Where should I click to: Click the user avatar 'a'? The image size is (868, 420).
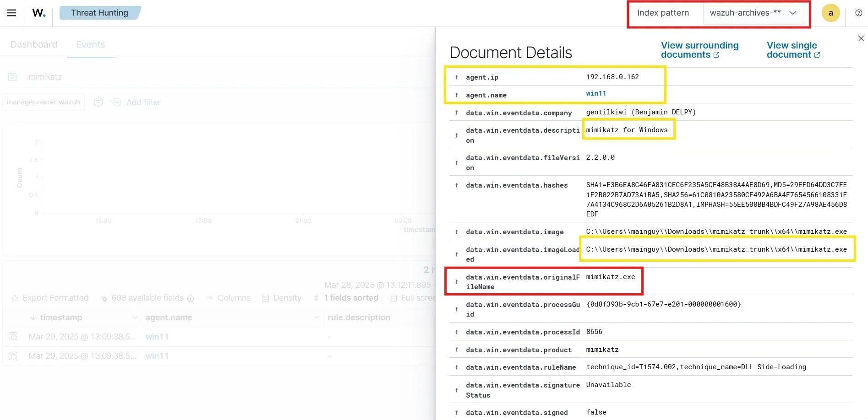[830, 13]
